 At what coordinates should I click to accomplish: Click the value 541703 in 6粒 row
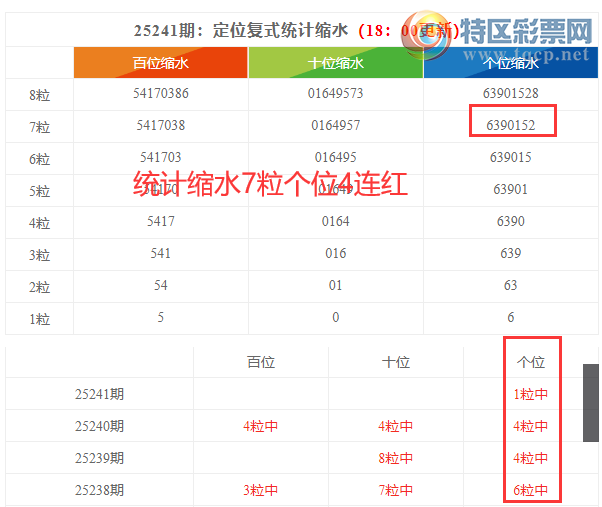[x=161, y=157]
